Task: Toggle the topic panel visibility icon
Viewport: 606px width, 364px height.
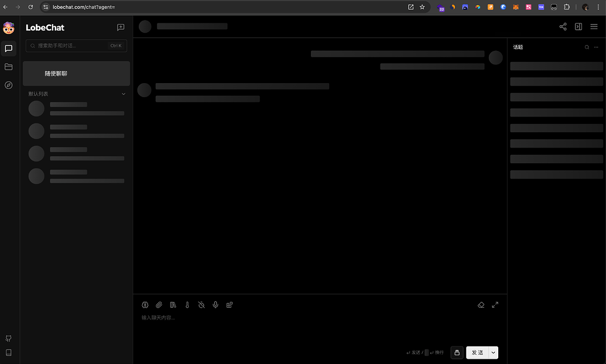Action: pos(578,26)
